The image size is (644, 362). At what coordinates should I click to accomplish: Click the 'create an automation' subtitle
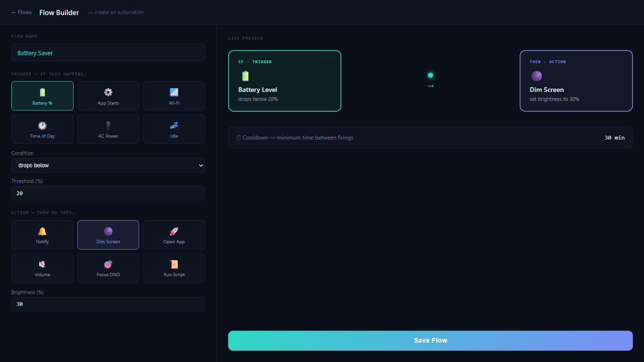(x=116, y=12)
